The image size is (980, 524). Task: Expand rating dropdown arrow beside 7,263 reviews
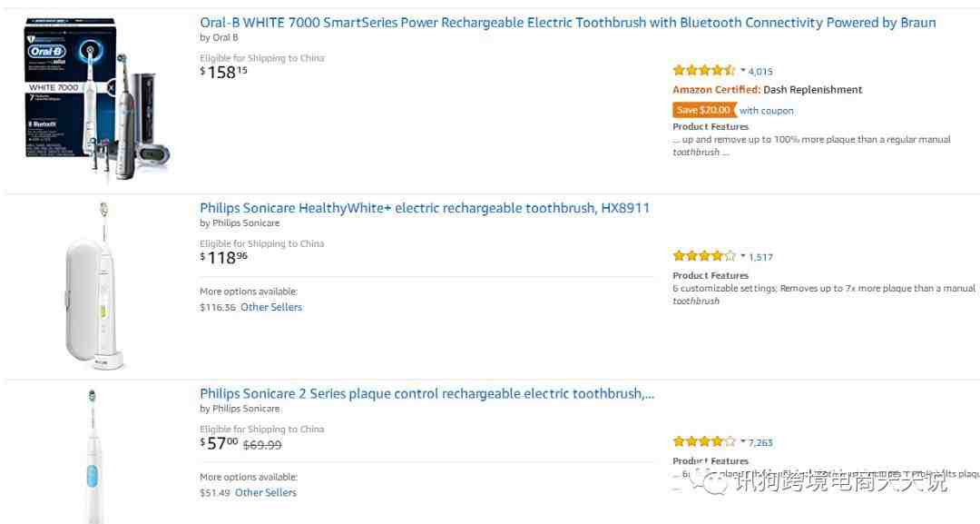pos(743,442)
